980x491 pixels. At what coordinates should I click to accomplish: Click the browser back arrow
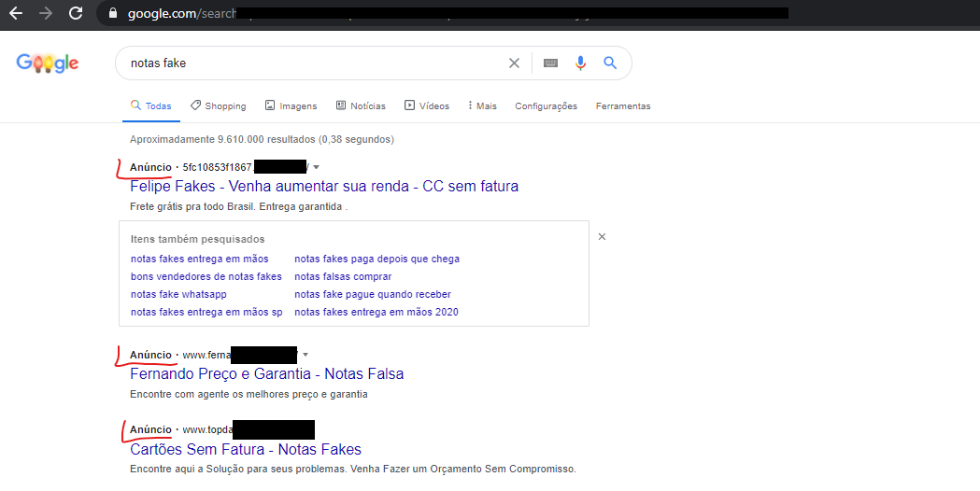tap(16, 13)
